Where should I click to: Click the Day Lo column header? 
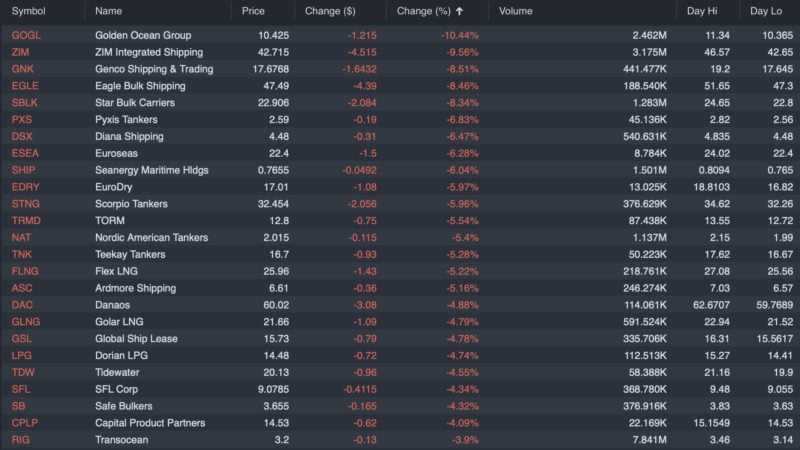click(766, 12)
